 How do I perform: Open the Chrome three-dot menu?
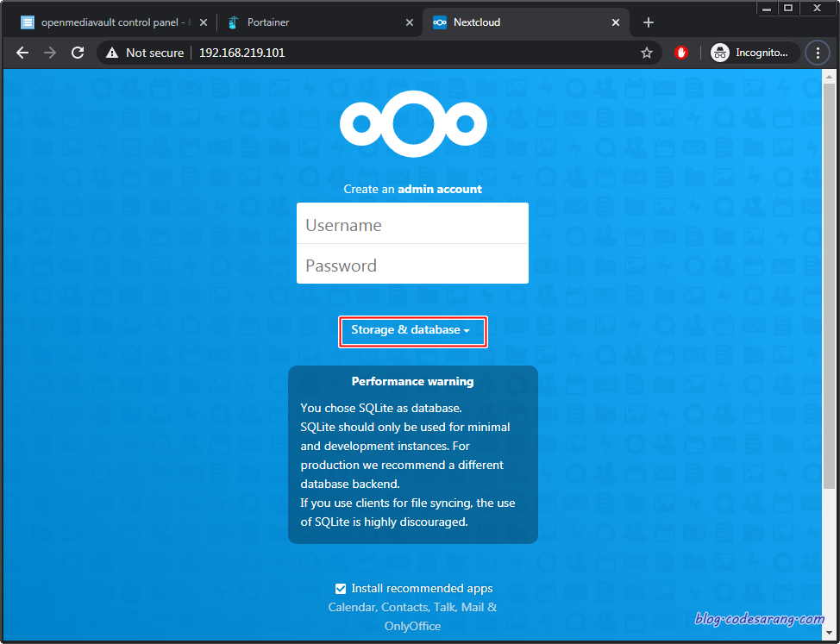coord(818,53)
